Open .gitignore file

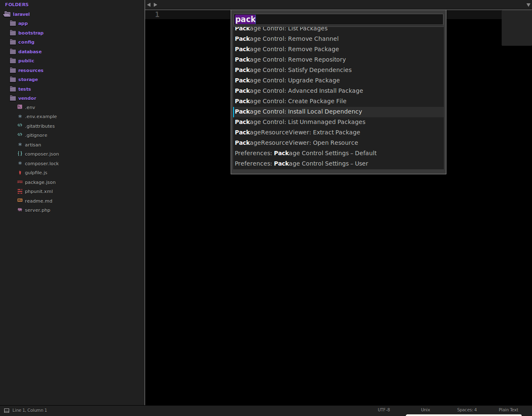(36, 135)
